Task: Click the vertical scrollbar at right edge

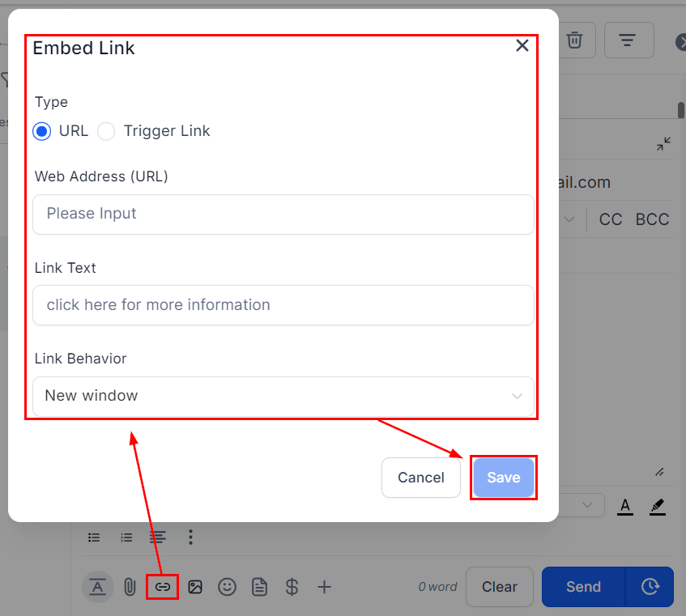Action: click(x=681, y=110)
